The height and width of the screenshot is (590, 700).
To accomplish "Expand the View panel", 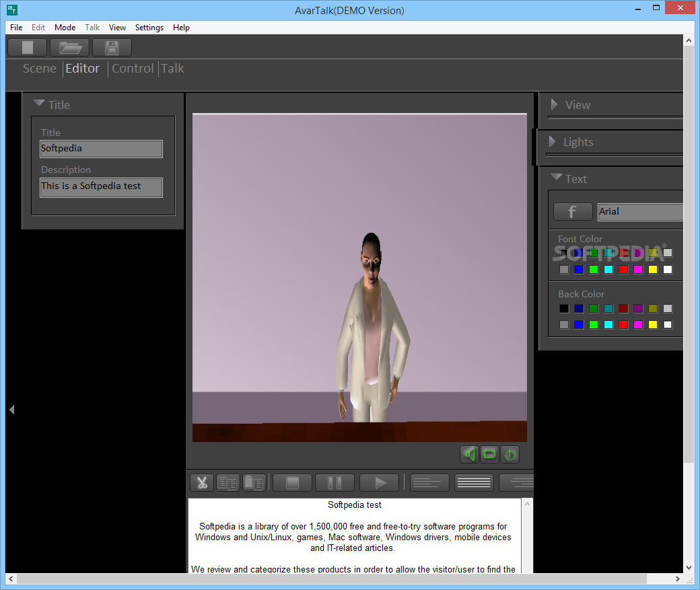I will click(554, 104).
